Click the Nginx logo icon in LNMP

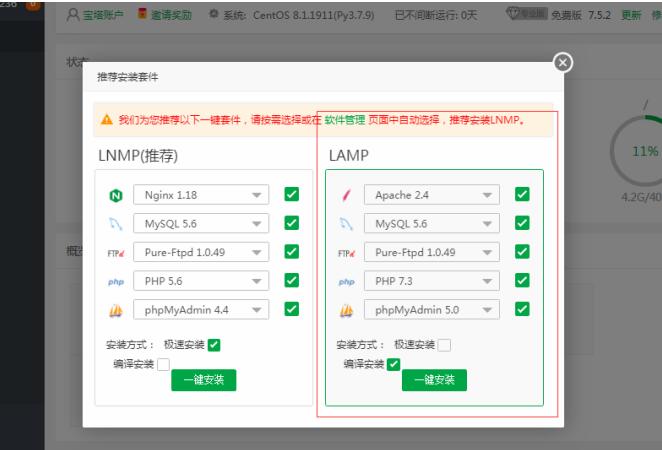tap(115, 195)
